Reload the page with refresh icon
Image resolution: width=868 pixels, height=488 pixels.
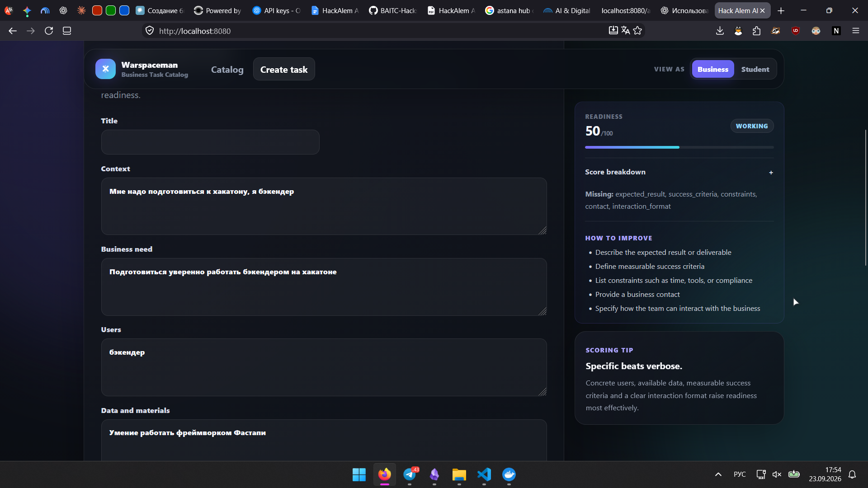tap(49, 31)
